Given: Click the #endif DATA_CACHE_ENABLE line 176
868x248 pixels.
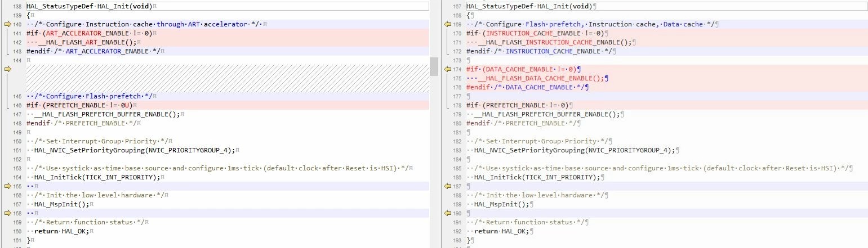Looking at the screenshot, I should coord(526,87).
